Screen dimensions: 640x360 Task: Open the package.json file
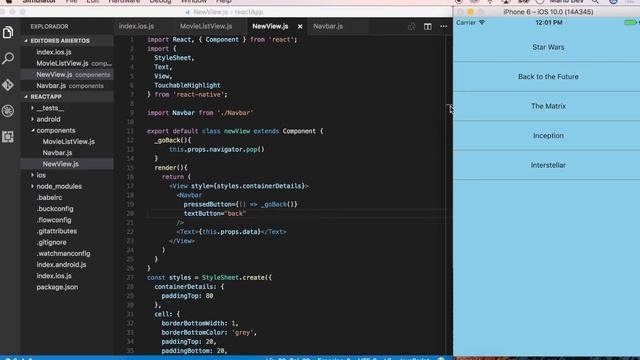coord(57,287)
